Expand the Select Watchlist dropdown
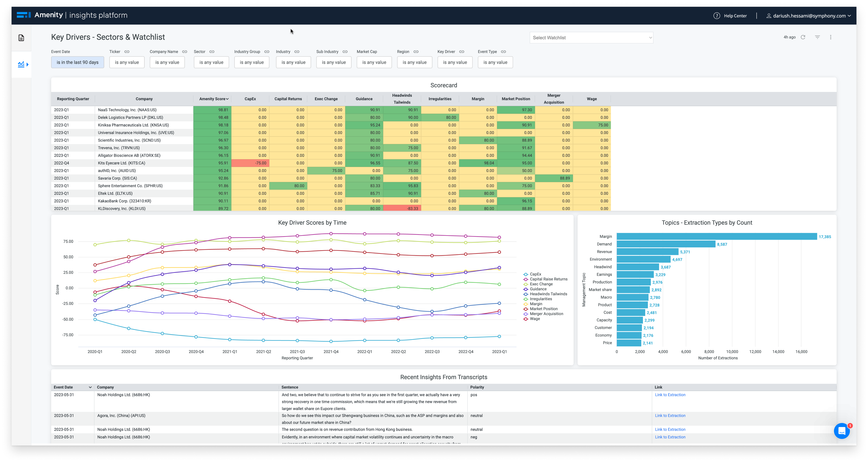Screen dimensions: 868x462 pos(591,37)
